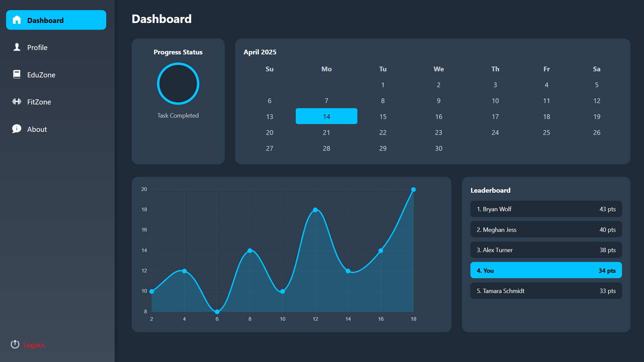Click chart data point at x=10
This screenshot has height=362, width=644.
(x=283, y=291)
